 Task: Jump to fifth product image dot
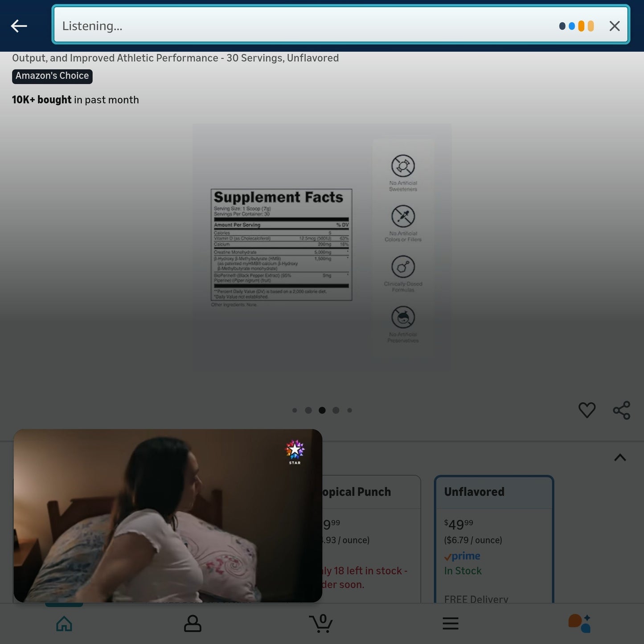(350, 410)
